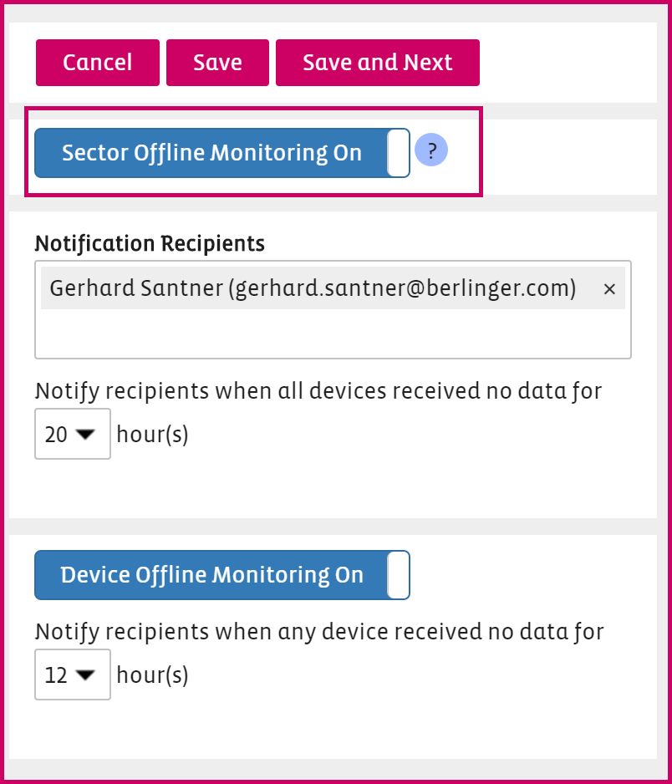
Task: Click the Notification Recipients label
Action: click(x=150, y=243)
